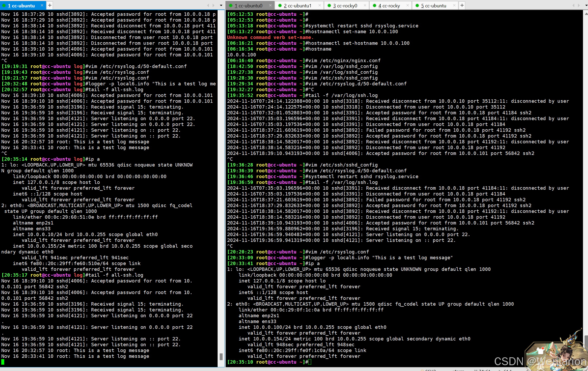
Task: Activate the 1 cc-ubuntu0 tab
Action: 248,6
